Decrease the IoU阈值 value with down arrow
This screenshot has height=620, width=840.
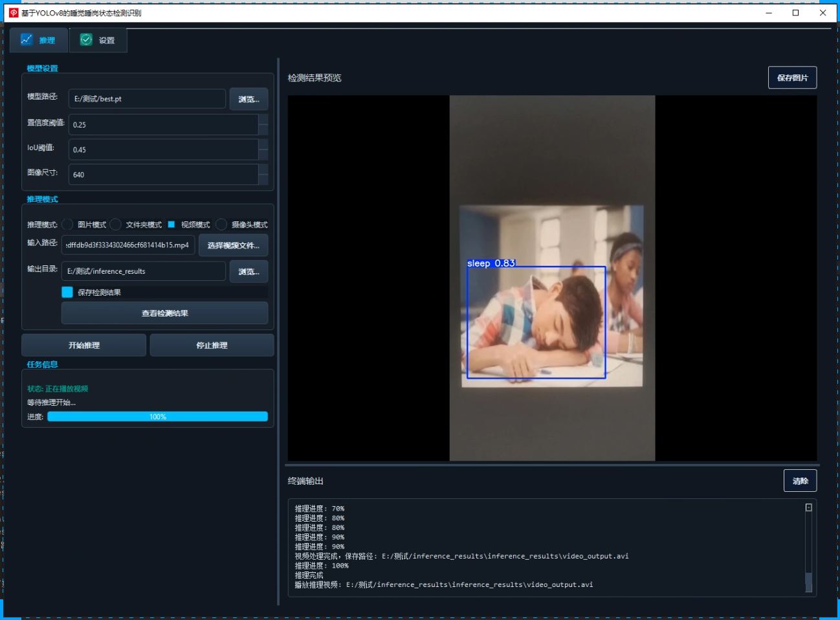tap(263, 155)
